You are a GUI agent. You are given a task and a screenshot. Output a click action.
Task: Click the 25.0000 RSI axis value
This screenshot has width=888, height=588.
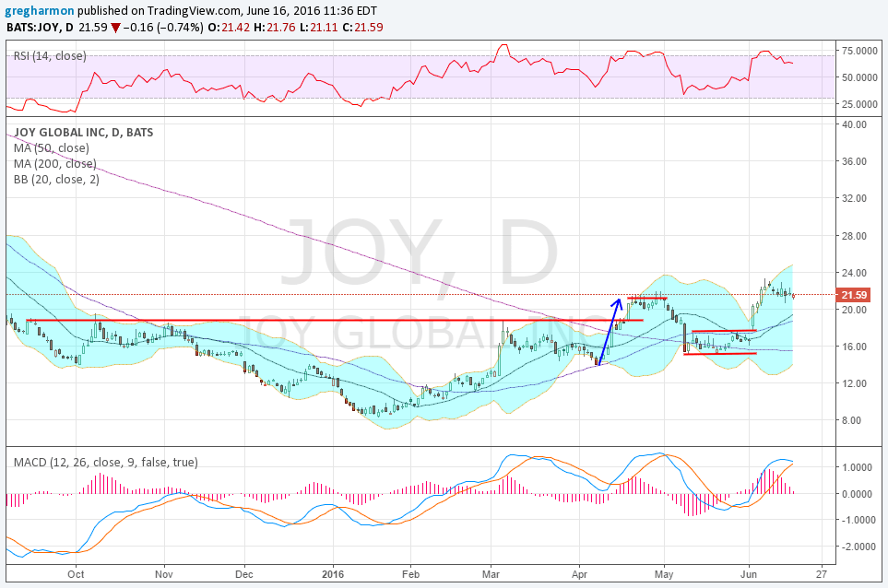pyautogui.click(x=859, y=104)
